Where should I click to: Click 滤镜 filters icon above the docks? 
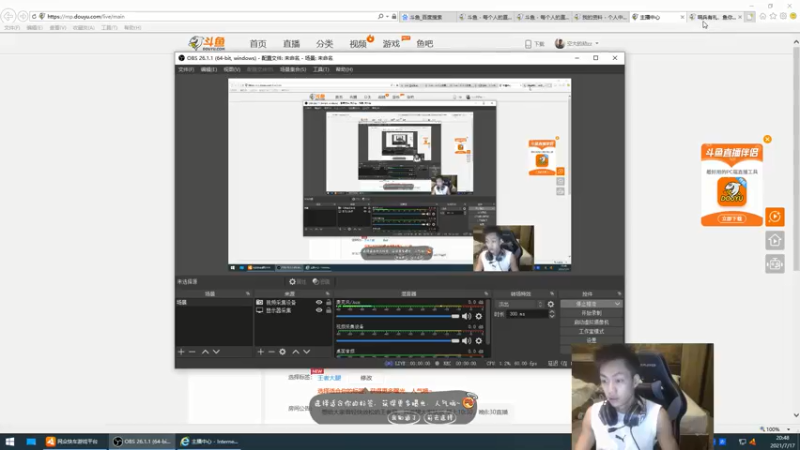click(x=316, y=282)
